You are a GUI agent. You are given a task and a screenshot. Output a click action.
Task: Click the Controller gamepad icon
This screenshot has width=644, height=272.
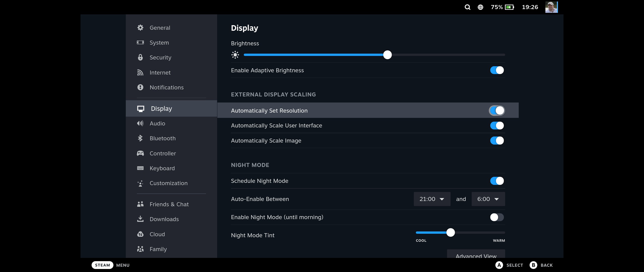coord(140,153)
